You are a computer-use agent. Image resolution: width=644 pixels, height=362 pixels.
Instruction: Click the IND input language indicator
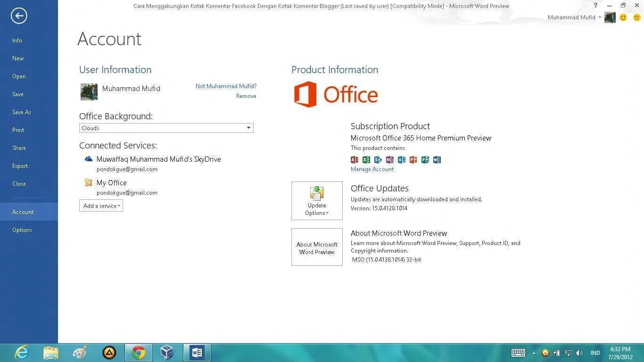point(595,353)
